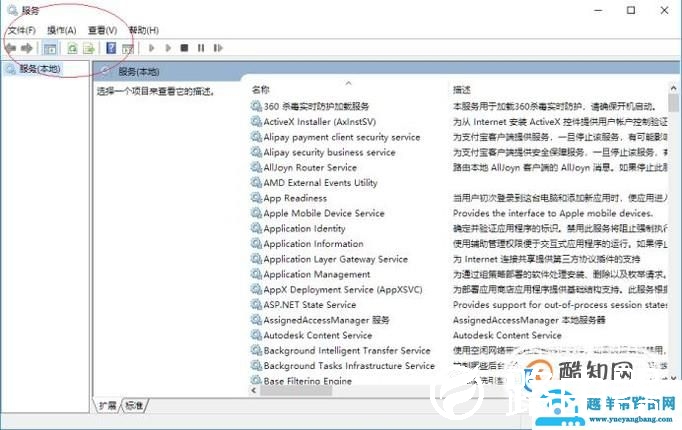Select Base Filtering Engine service
This screenshot has width=682, height=430.
[307, 381]
